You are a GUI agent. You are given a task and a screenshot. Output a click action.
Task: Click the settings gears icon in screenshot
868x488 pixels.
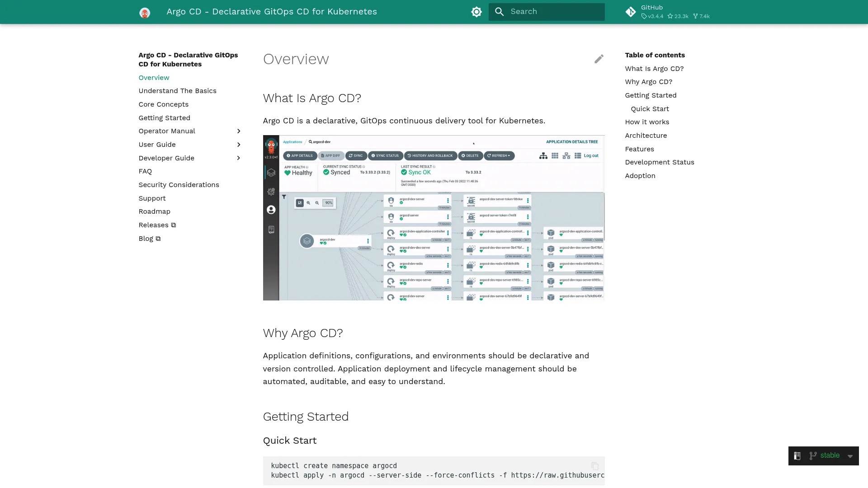(x=271, y=192)
